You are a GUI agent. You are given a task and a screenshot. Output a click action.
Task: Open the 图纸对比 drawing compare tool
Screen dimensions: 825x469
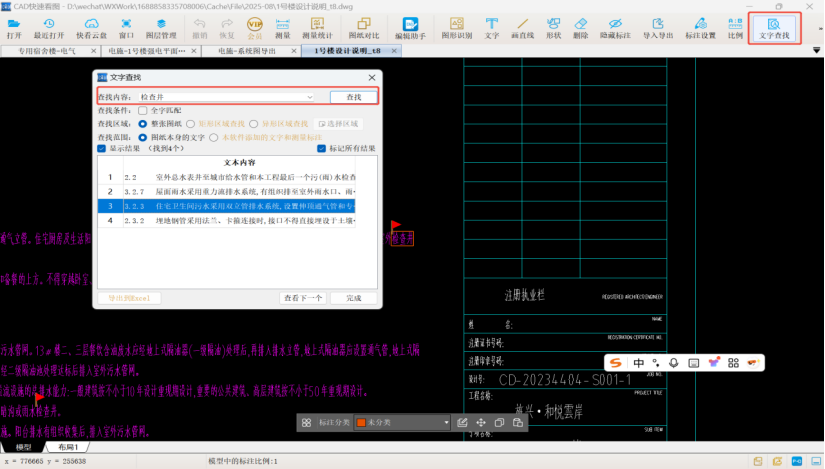pyautogui.click(x=364, y=27)
